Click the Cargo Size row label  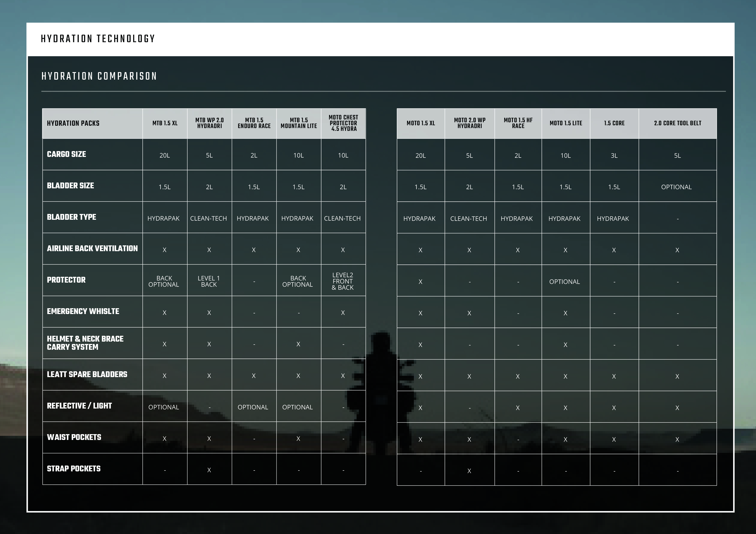coord(67,154)
